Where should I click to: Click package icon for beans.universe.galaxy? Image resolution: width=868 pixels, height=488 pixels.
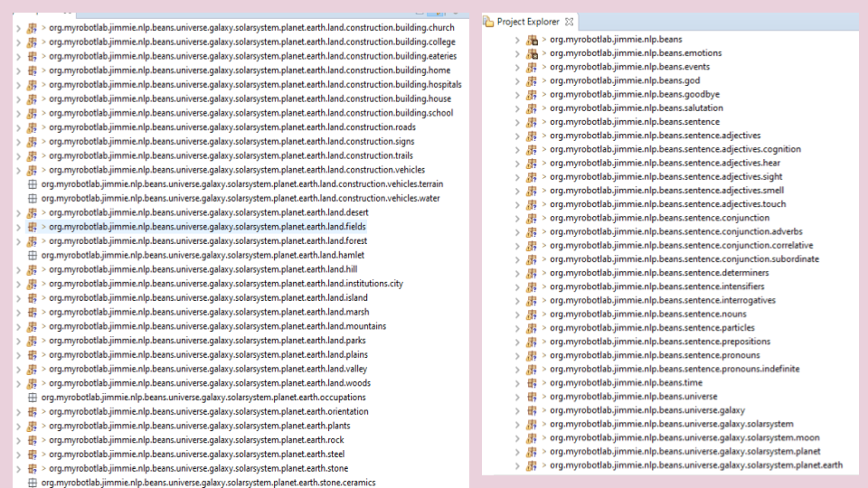point(532,410)
